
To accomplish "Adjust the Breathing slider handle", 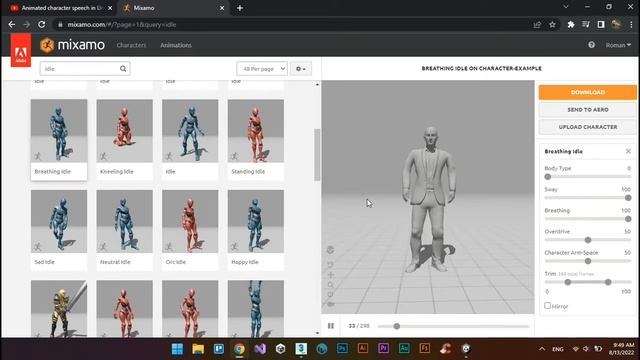I will click(628, 219).
